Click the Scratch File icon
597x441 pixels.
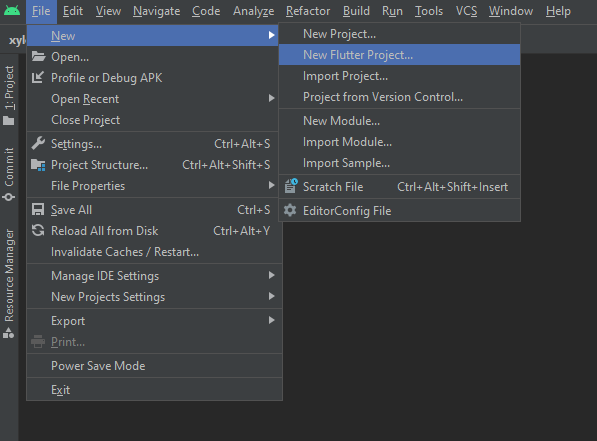pyautogui.click(x=291, y=186)
